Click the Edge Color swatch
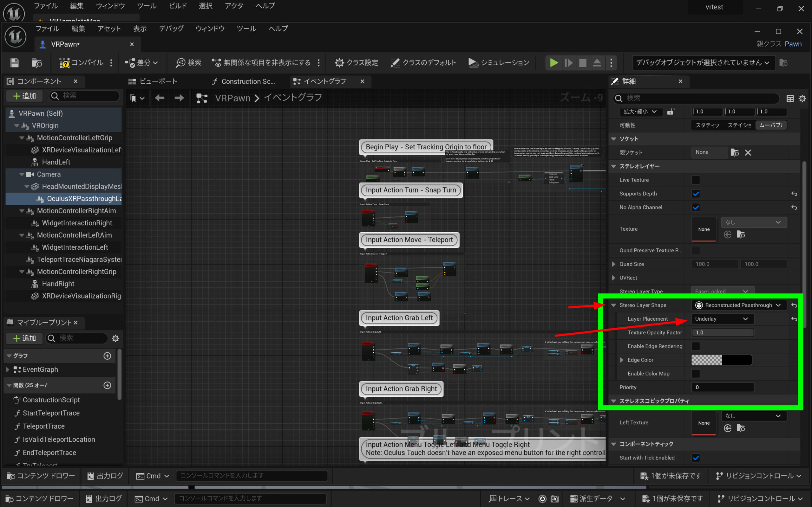Screen dimensions: 812x507 (x=721, y=360)
